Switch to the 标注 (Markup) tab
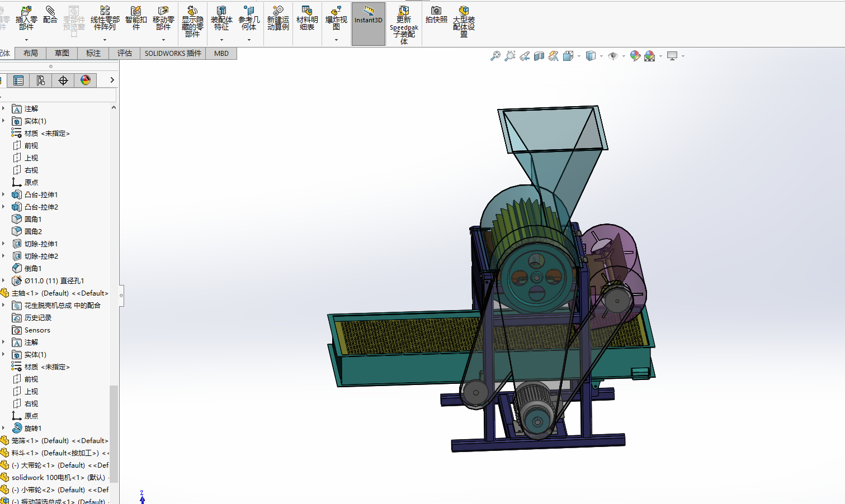This screenshot has width=845, height=504. point(93,54)
